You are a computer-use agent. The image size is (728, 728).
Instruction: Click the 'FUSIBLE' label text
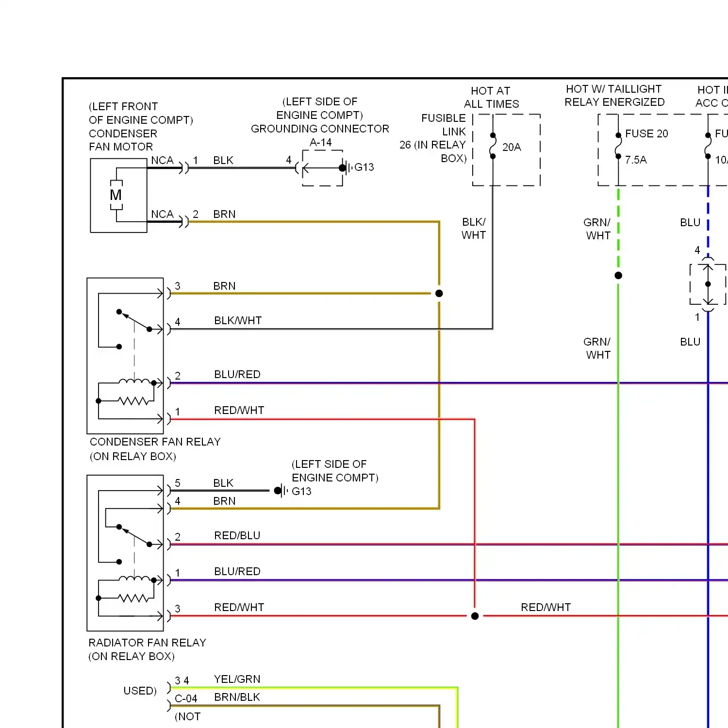[444, 118]
